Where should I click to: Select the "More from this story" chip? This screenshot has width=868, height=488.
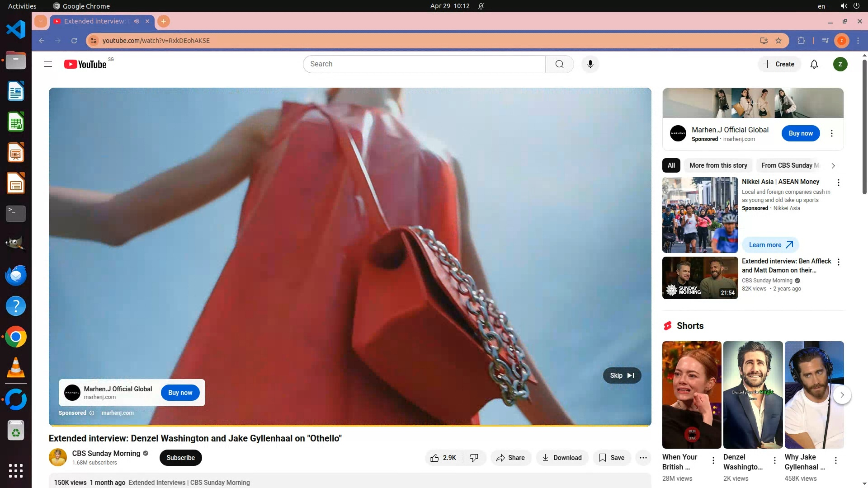tap(718, 165)
